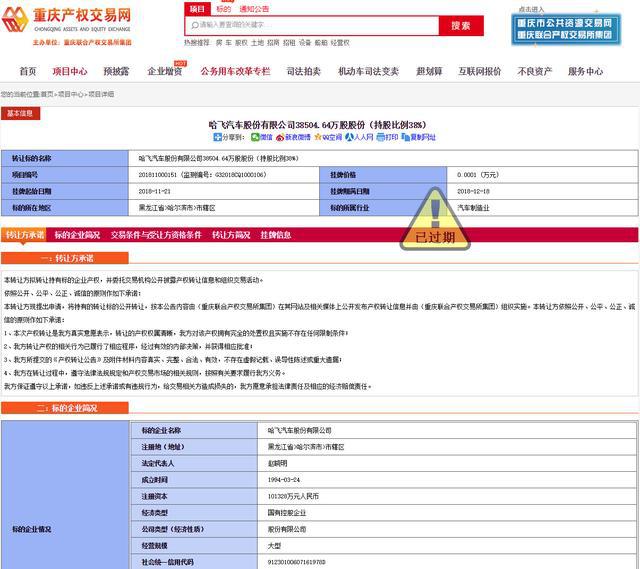Share to QQ空间 star icon
Image resolution: width=640 pixels, height=569 pixels.
pyautogui.click(x=318, y=137)
